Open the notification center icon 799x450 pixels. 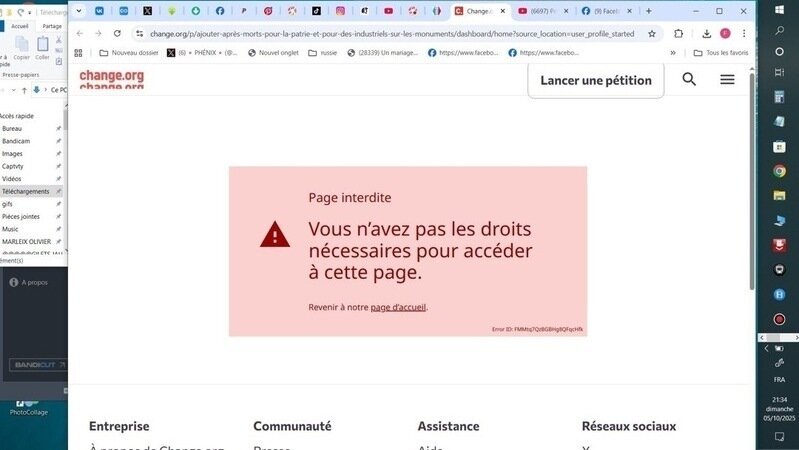(779, 436)
